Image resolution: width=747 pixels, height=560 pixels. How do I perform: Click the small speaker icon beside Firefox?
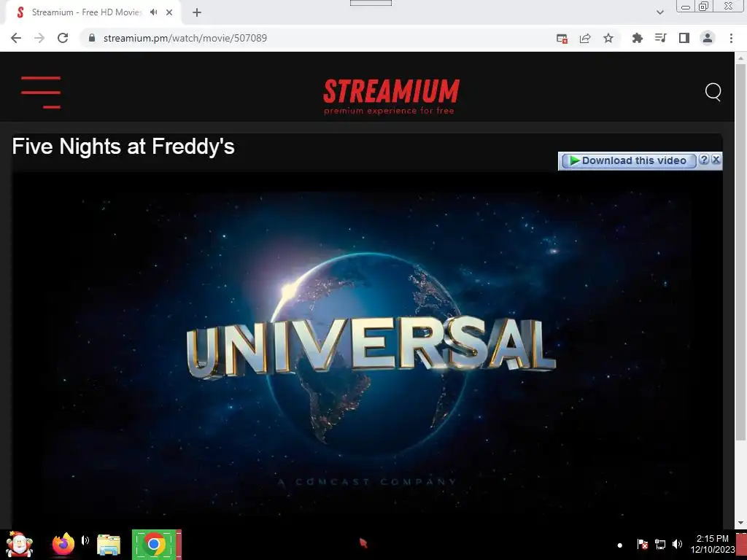(x=85, y=540)
